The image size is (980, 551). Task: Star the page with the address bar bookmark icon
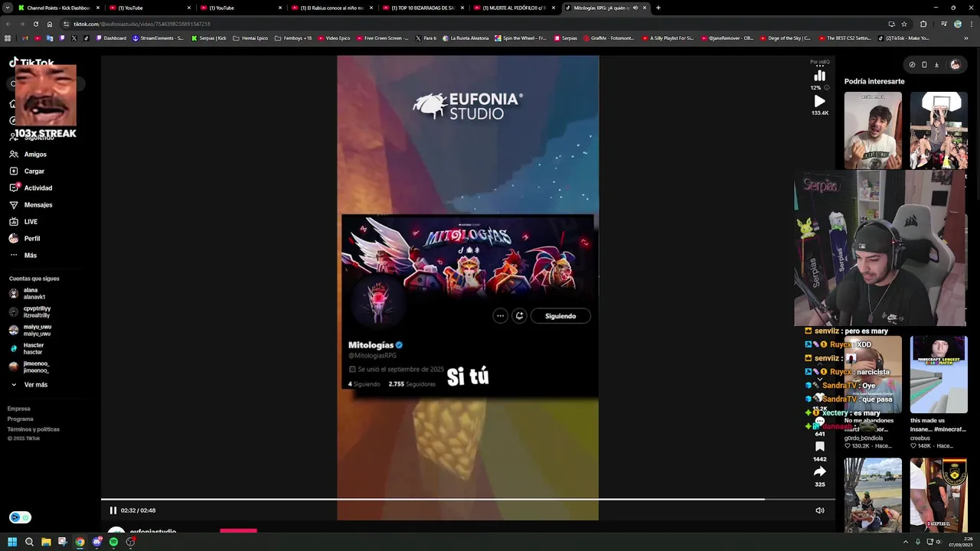click(x=904, y=24)
